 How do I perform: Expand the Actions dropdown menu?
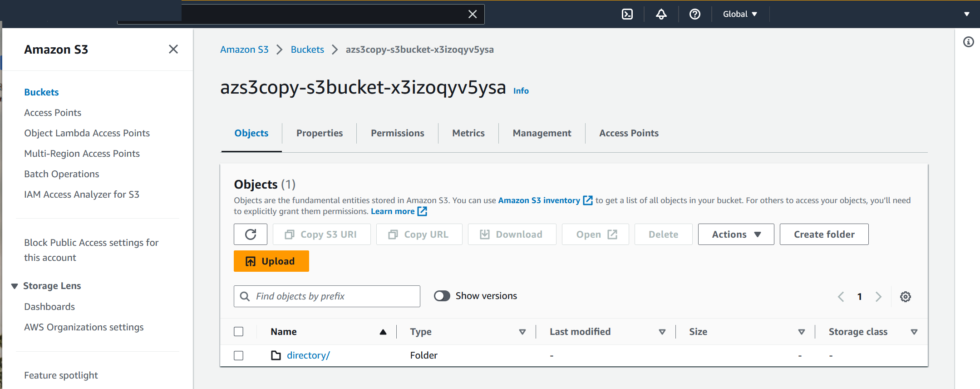(736, 234)
